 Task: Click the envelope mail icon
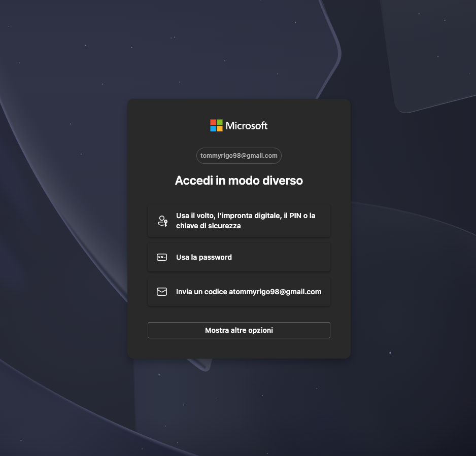(x=162, y=292)
